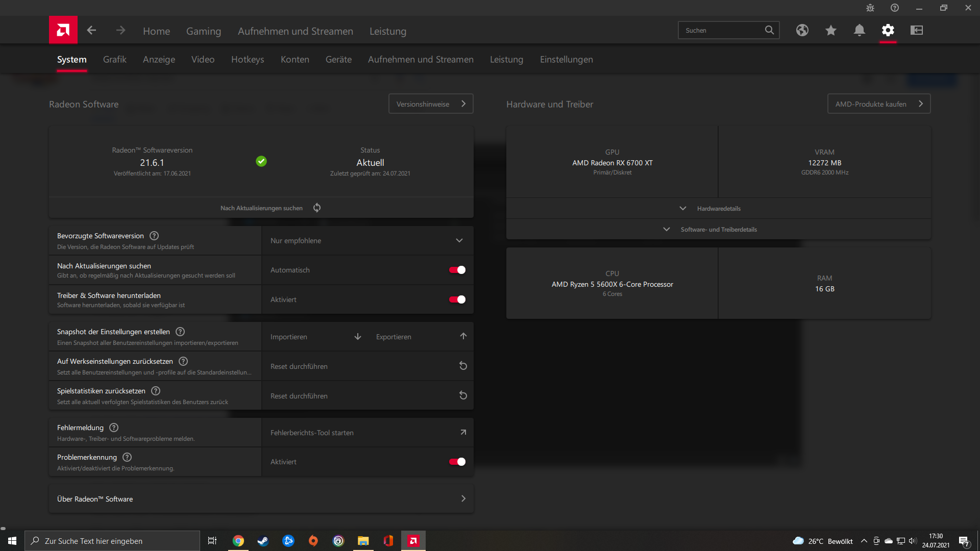
Task: Open Task View on the taskbar
Action: click(212, 541)
